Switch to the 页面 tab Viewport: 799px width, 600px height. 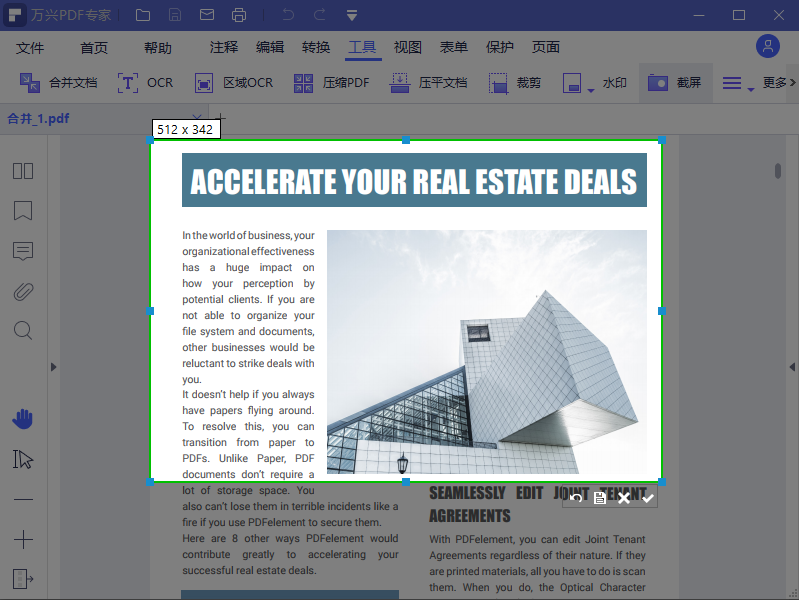click(x=546, y=47)
